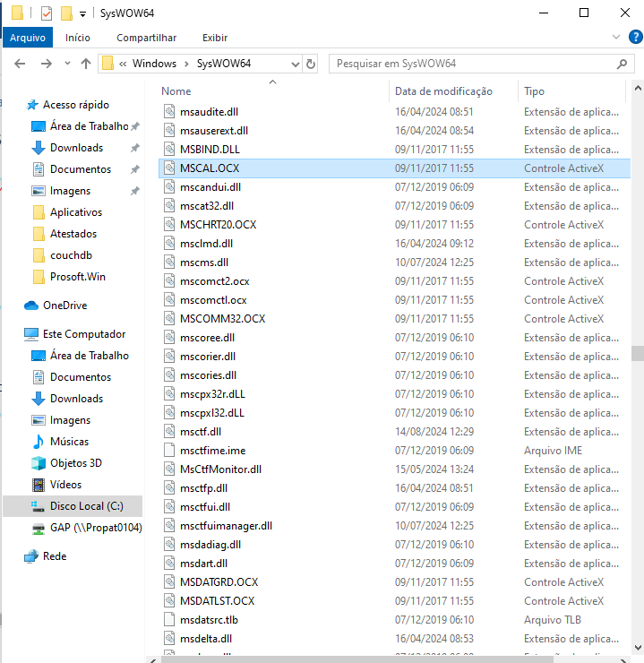
Task: Open the Atestados folder in sidebar
Action: 73,234
